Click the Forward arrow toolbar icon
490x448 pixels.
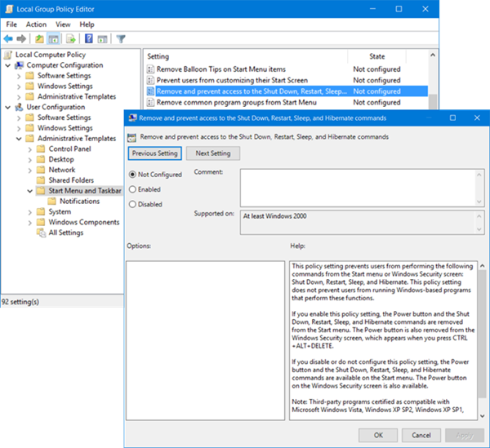(x=21, y=39)
